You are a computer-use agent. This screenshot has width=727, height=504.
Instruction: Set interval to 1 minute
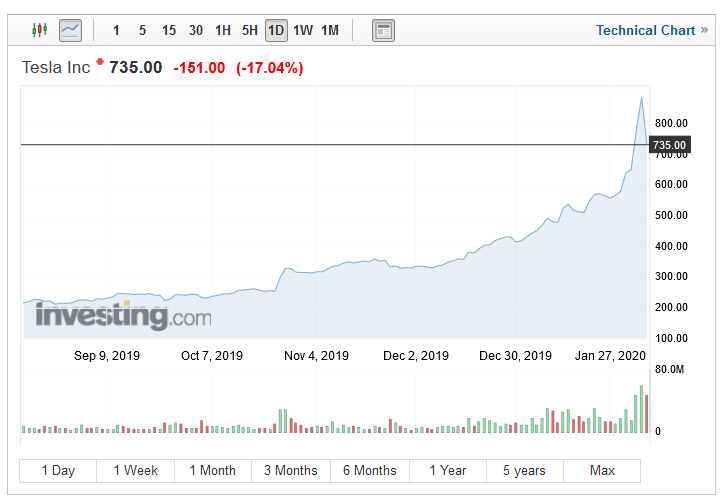116,31
